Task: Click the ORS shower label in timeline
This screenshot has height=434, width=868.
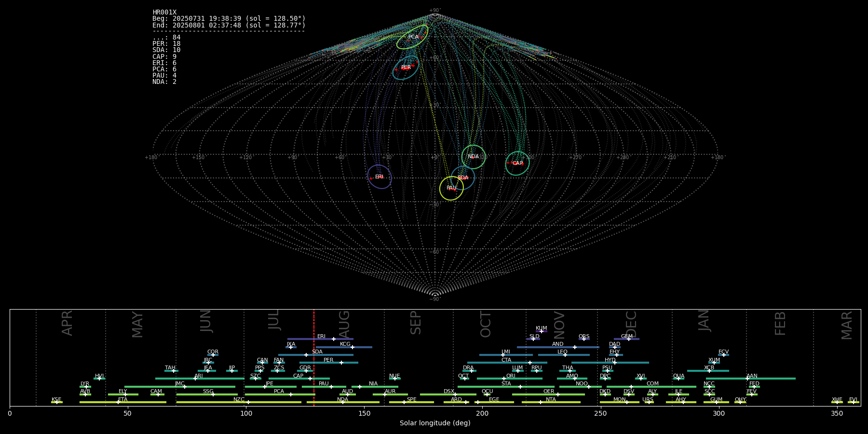Action: (584, 336)
